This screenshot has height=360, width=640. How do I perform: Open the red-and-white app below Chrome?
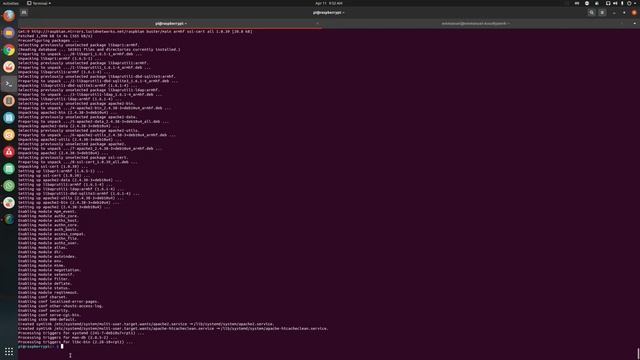tap(9, 67)
